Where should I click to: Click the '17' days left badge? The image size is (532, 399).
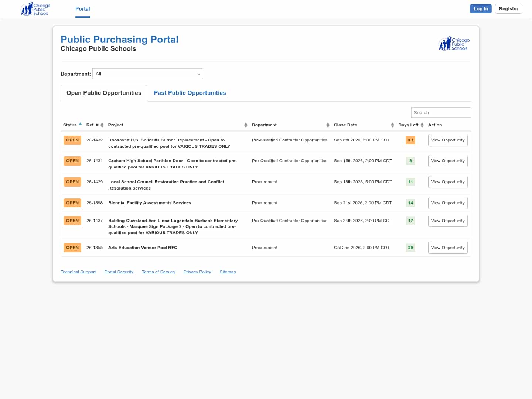pos(410,221)
